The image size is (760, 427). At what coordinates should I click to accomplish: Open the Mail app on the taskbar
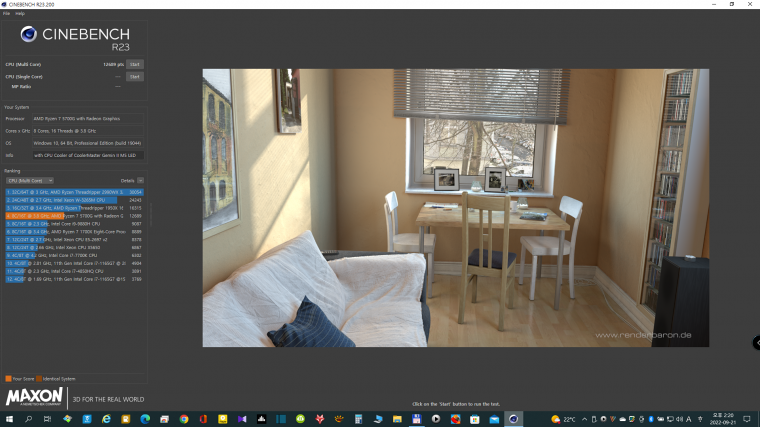[494, 419]
